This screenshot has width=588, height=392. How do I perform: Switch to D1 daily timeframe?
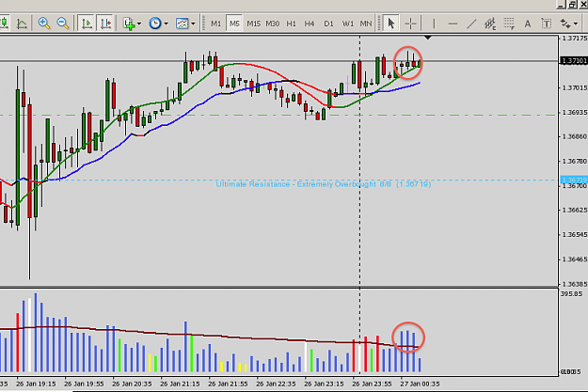click(328, 24)
